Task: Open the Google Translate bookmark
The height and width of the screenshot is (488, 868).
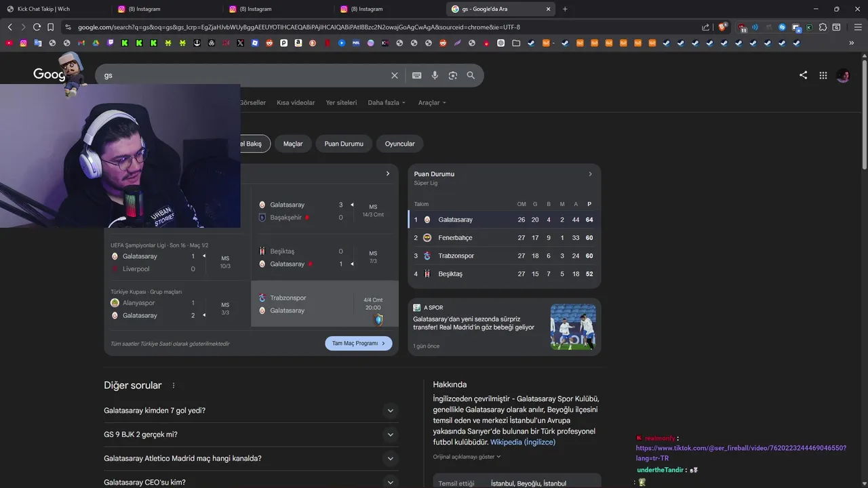Action: click(38, 43)
